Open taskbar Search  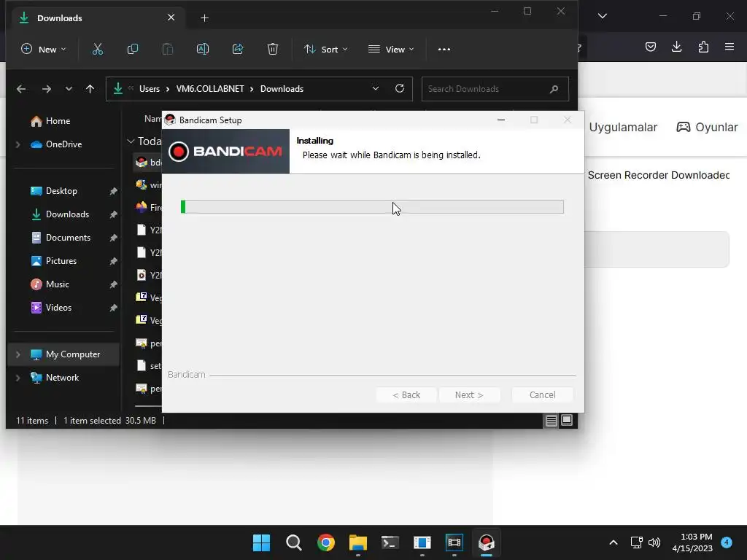[293, 542]
